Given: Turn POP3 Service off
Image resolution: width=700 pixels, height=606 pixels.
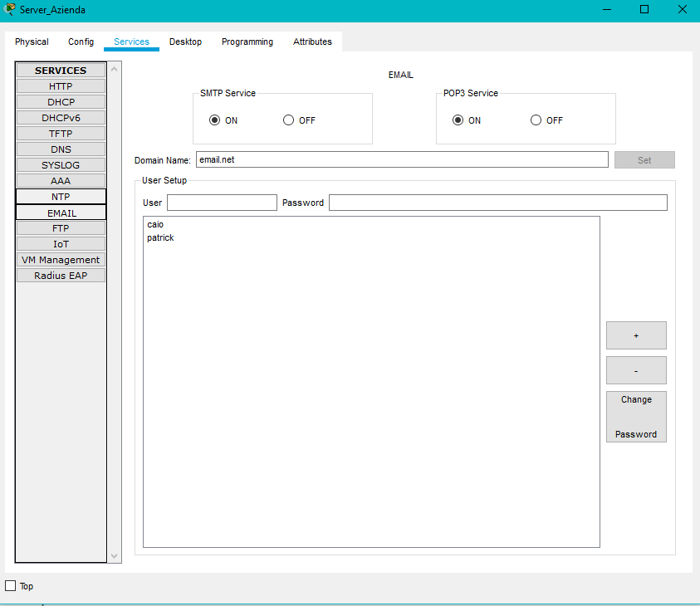Looking at the screenshot, I should (536, 120).
